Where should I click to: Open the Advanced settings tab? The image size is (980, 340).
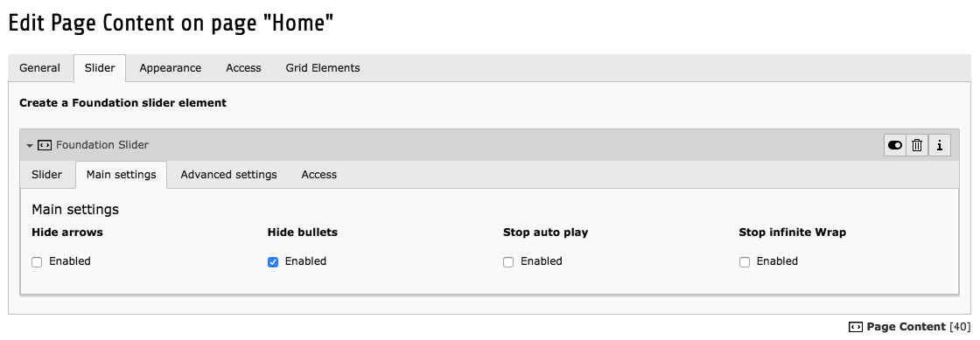[x=228, y=175]
